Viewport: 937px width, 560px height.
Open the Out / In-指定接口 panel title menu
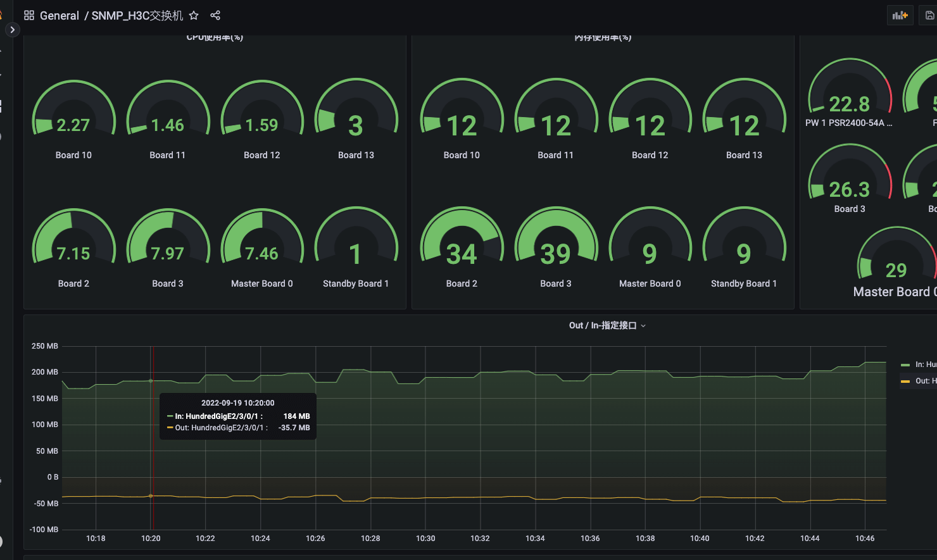pyautogui.click(x=607, y=325)
